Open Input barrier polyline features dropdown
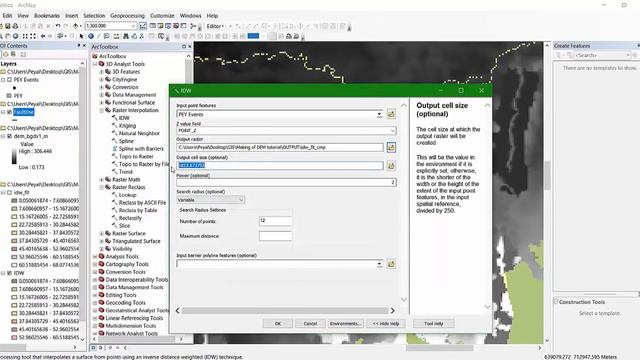Image resolution: width=640 pixels, height=360 pixels. click(x=379, y=264)
